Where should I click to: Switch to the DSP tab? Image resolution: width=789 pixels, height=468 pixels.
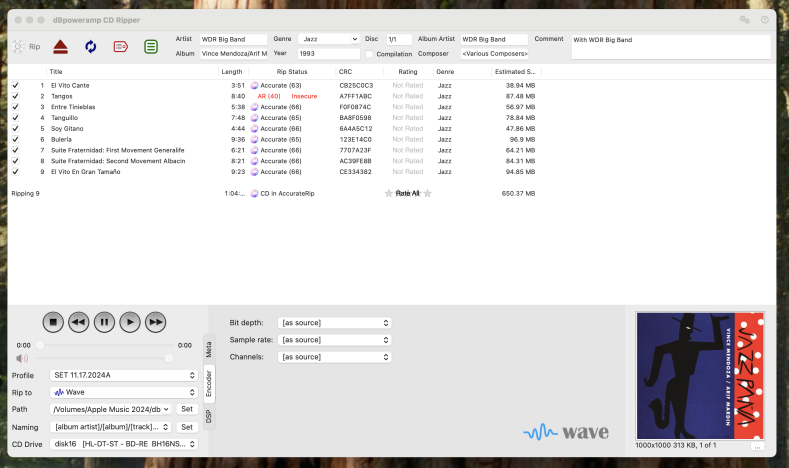coord(209,416)
